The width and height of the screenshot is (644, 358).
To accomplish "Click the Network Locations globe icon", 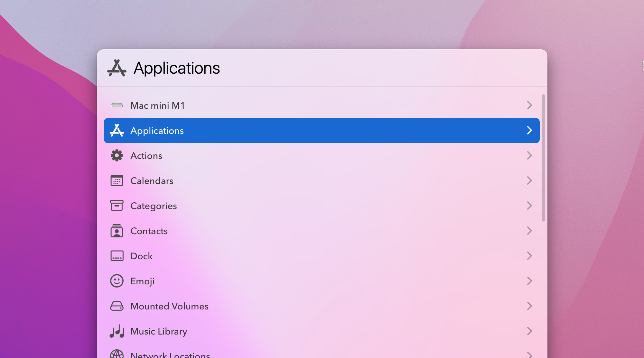I will [x=117, y=354].
